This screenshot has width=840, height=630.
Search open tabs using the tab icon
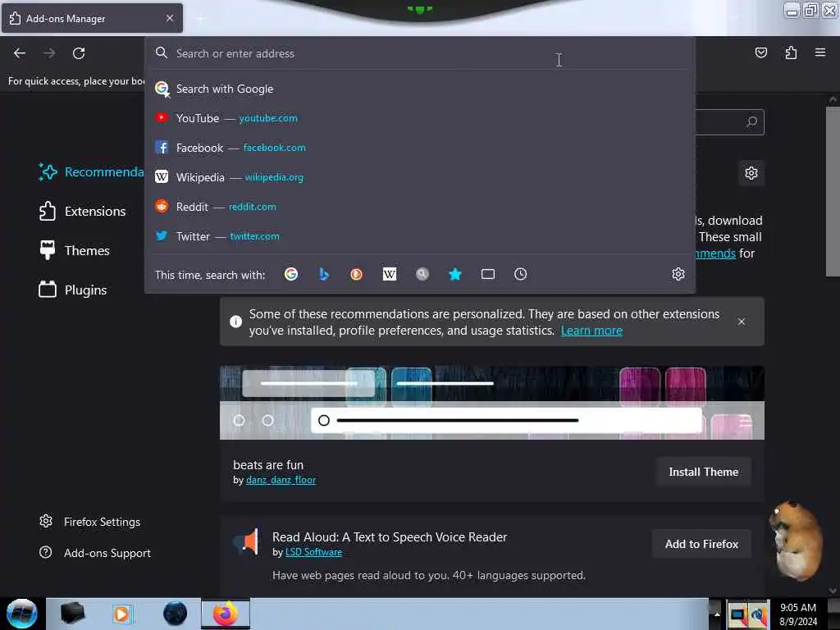tap(487, 274)
